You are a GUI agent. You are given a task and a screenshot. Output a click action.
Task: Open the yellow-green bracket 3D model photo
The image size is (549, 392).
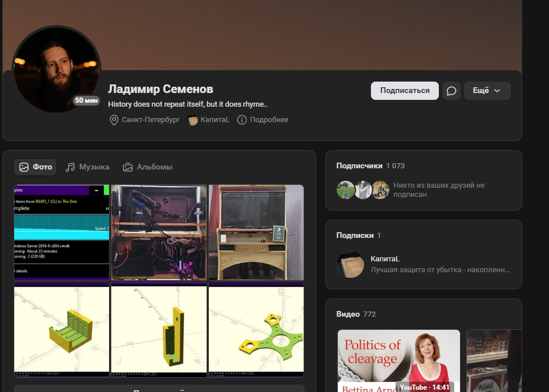[x=62, y=330]
